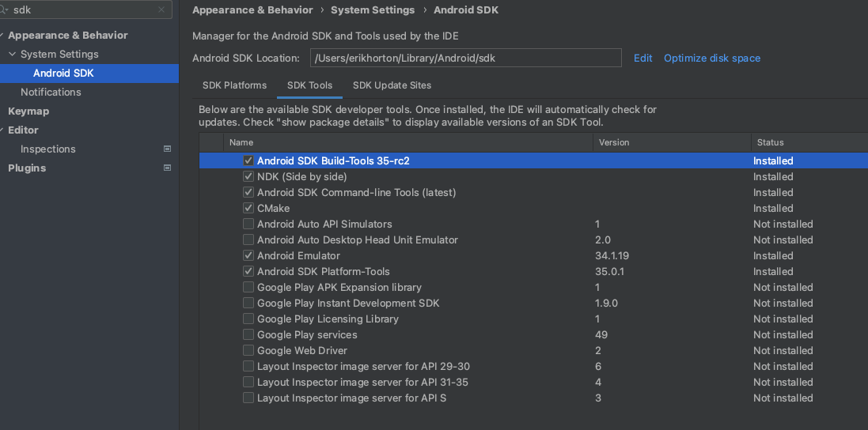Sort by the Version column header

pyautogui.click(x=672, y=142)
